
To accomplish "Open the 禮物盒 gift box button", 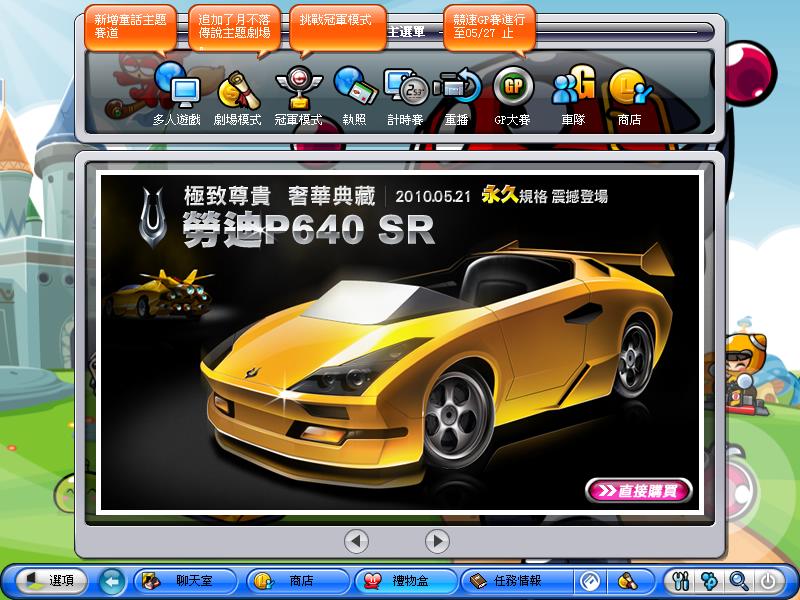I will tap(406, 581).
